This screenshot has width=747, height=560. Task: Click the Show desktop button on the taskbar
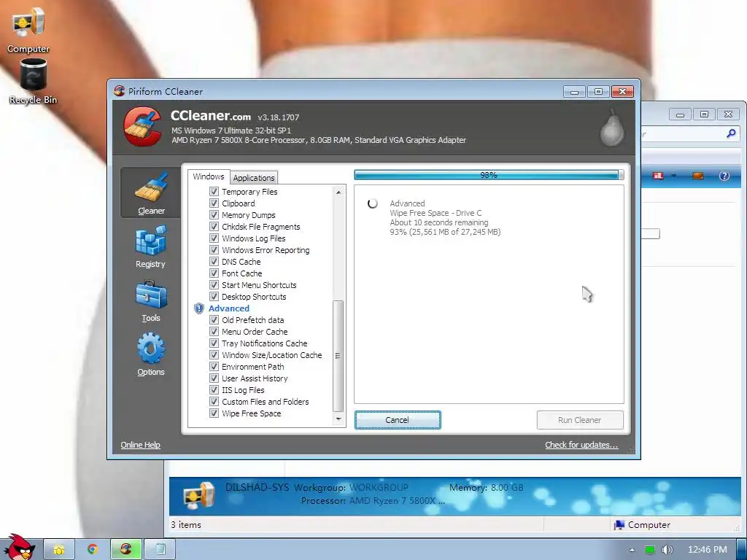[x=742, y=550]
